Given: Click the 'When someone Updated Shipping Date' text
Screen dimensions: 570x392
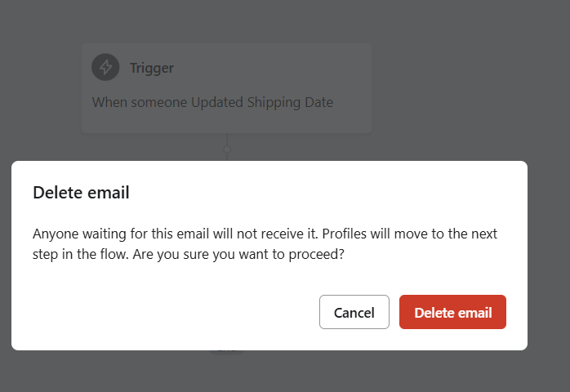Looking at the screenshot, I should [x=212, y=102].
